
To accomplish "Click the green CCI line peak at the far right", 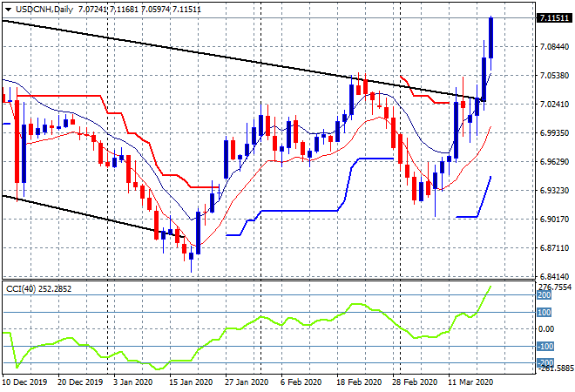I will 490,287.
